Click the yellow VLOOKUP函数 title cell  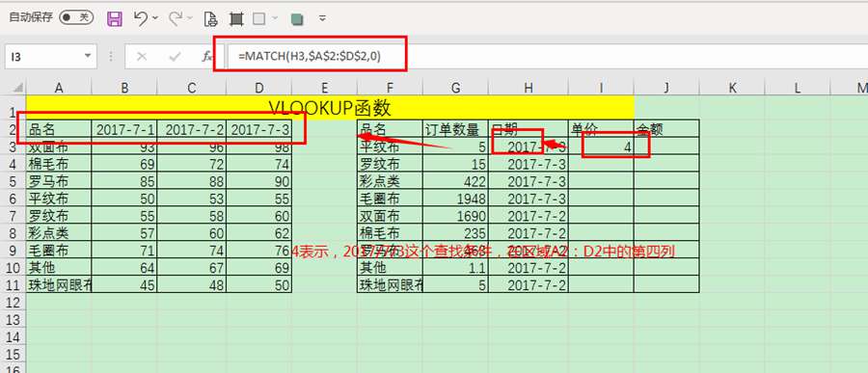(330, 107)
